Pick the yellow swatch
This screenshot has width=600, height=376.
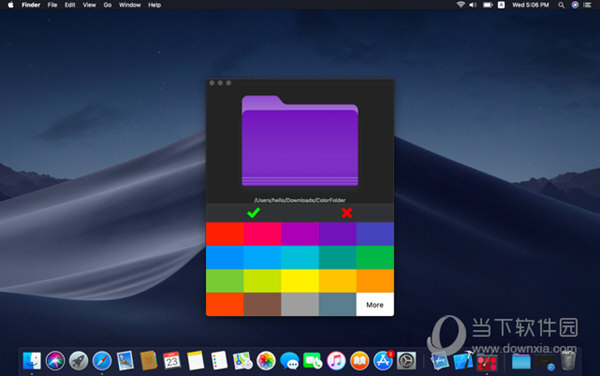300,281
